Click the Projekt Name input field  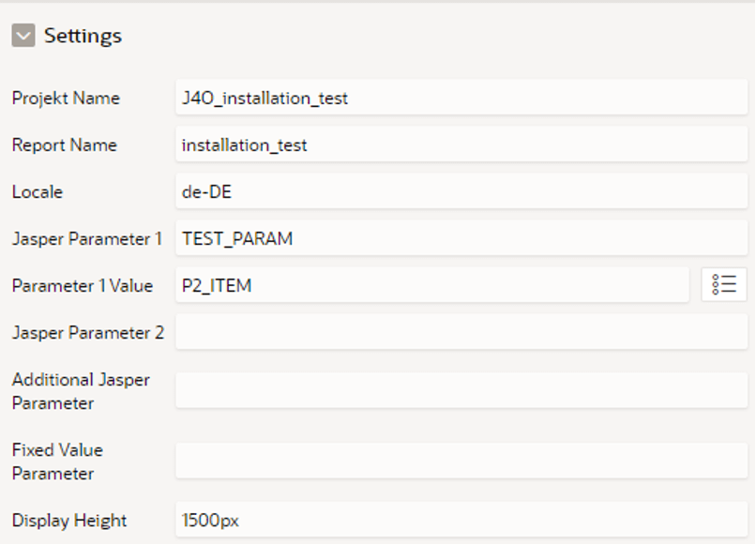pyautogui.click(x=461, y=98)
